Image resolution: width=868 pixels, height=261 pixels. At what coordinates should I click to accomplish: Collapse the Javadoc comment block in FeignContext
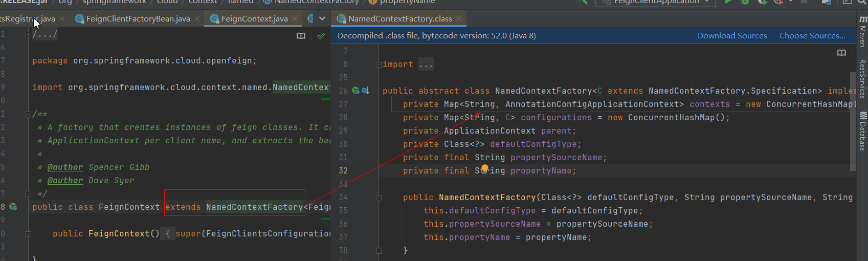[28, 114]
